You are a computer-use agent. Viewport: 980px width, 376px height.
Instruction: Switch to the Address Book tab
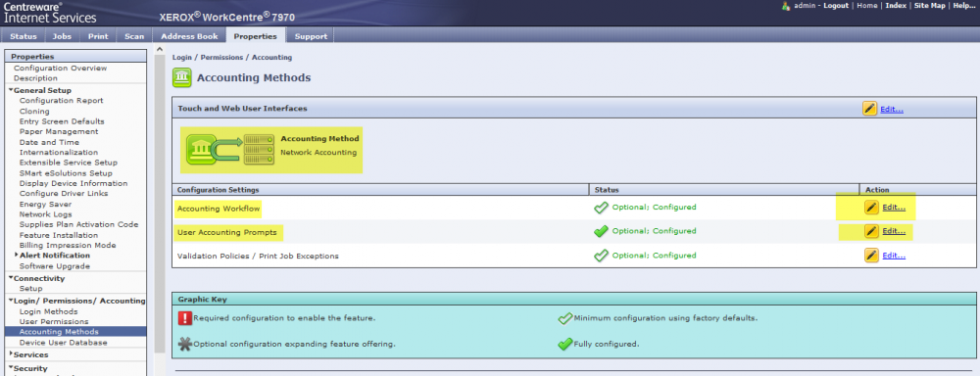(x=189, y=36)
